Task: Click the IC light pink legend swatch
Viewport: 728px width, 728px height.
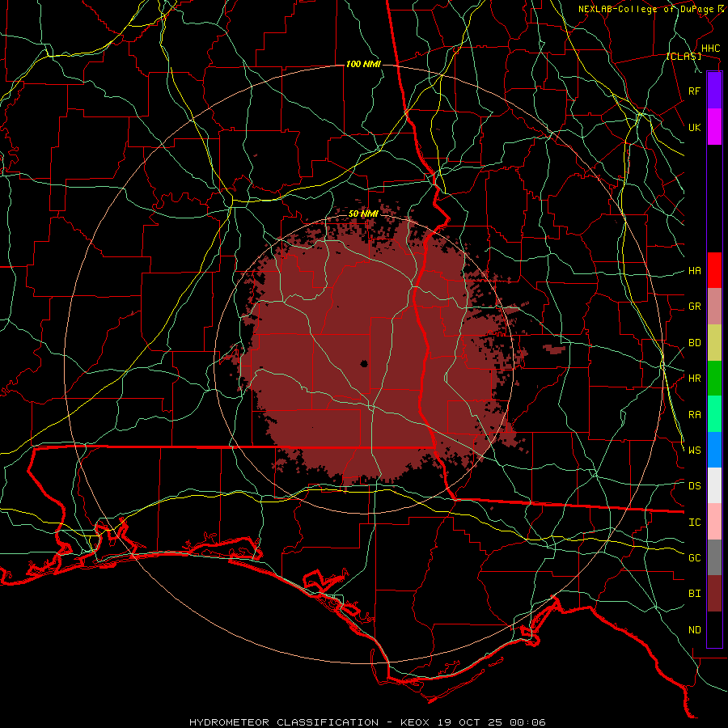Action: [714, 522]
